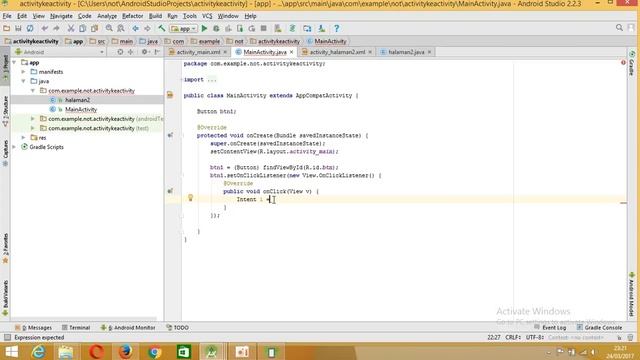Expand the androidTest package arrow
640x360 pixels.
(x=33, y=119)
